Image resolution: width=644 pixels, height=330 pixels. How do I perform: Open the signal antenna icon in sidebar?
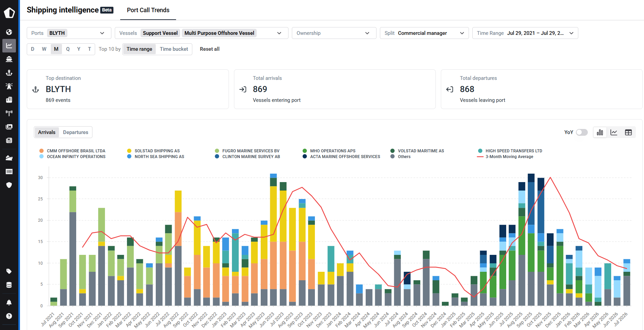tap(9, 113)
